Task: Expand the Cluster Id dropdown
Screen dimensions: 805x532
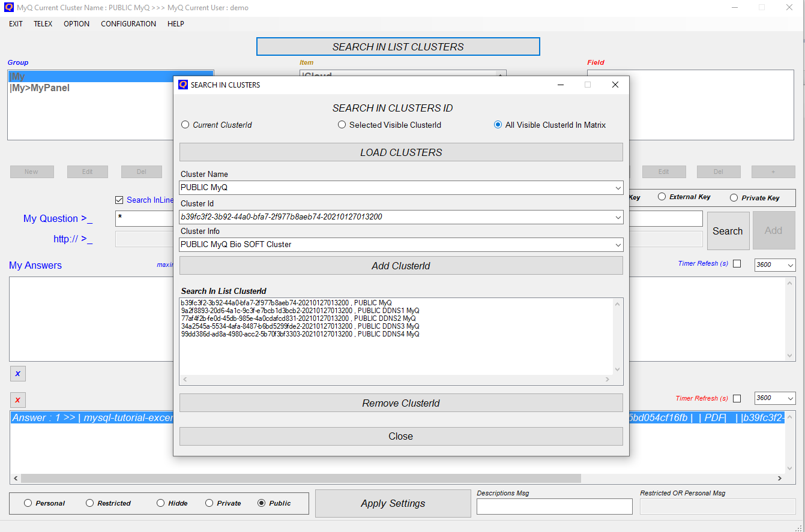Action: [618, 217]
